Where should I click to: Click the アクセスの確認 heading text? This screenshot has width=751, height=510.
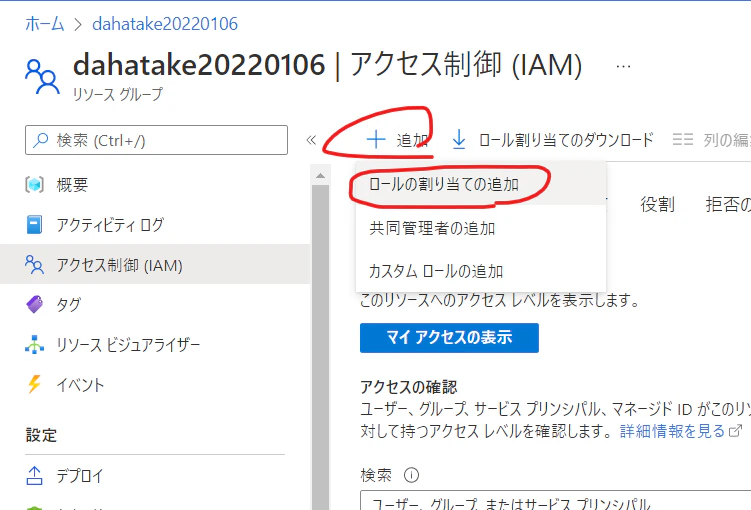coord(409,387)
